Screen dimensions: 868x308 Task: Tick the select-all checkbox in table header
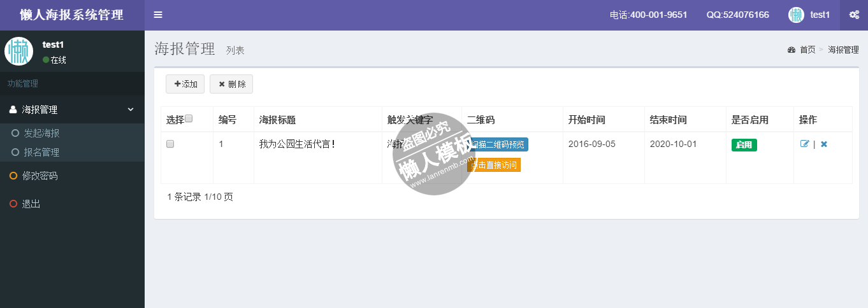point(189,118)
